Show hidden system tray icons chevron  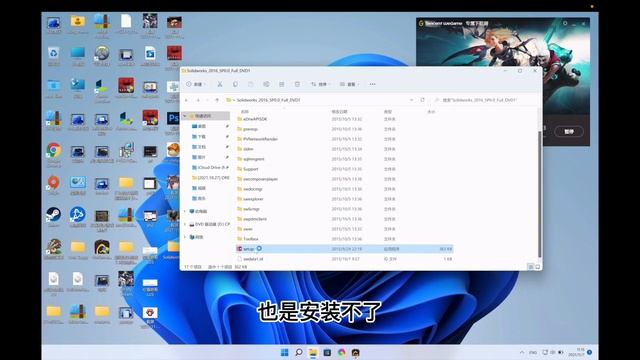522,352
